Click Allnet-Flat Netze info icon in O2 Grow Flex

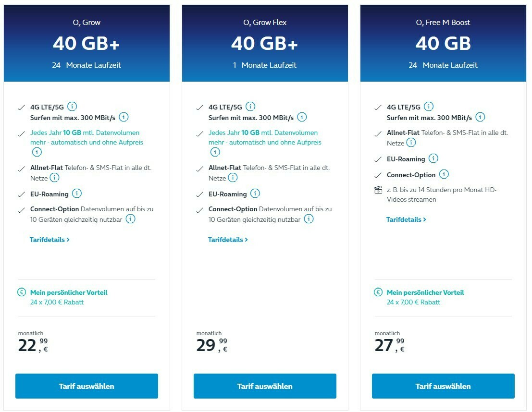(x=233, y=177)
